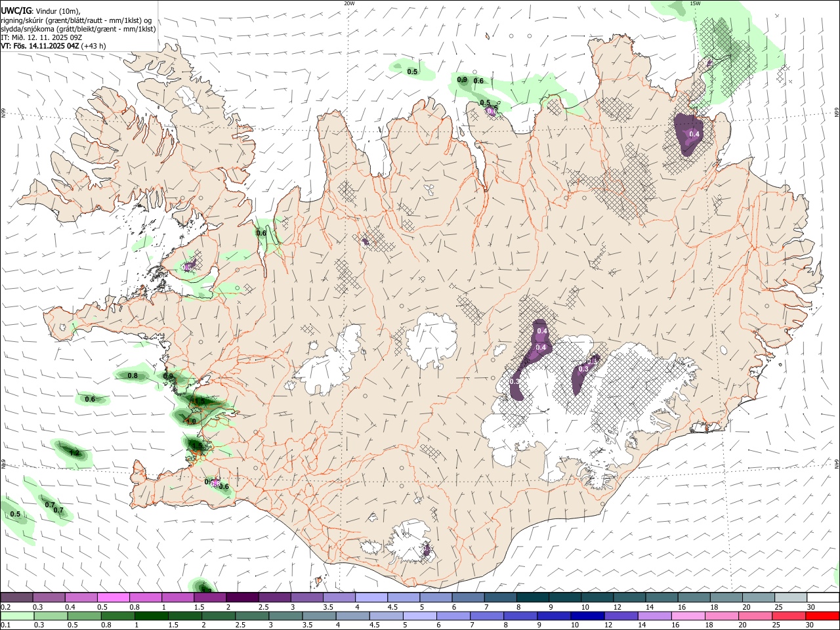Pick top-row pale gray swatch between 25 and 30
840x630 pixels.
coord(791,597)
